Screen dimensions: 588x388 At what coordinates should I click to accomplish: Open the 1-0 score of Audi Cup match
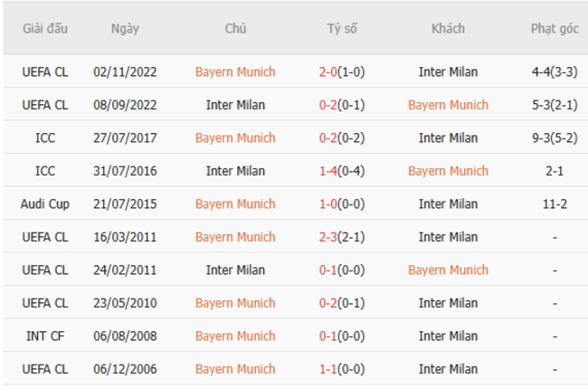331,204
